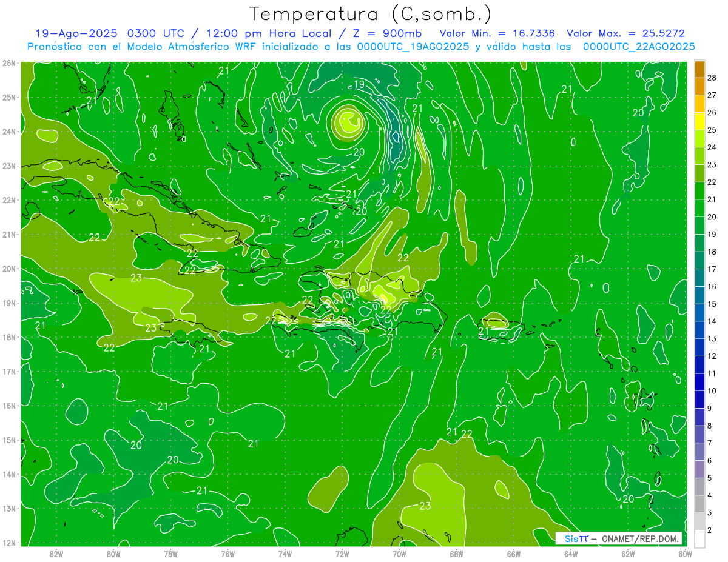Click the 80W longitude axis label
The width and height of the screenshot is (728, 562).
click(113, 554)
